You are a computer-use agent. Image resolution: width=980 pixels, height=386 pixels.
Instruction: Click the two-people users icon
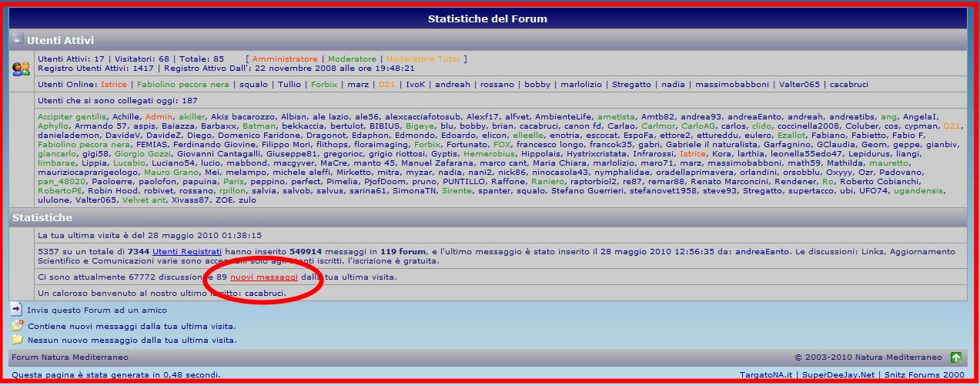click(x=22, y=69)
